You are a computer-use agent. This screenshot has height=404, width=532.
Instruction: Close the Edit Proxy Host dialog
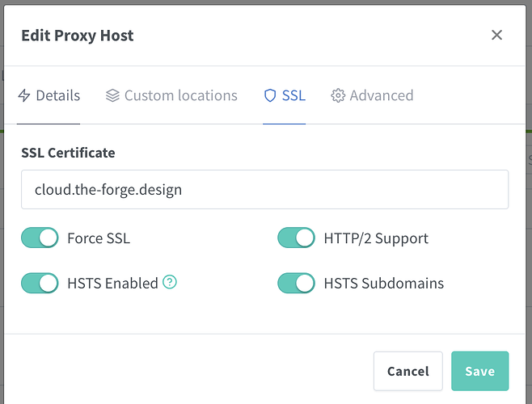(x=496, y=35)
